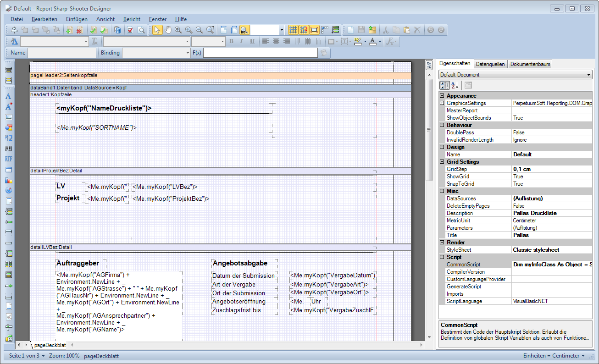Click the Name input field
This screenshot has width=599, height=364.
click(x=62, y=53)
